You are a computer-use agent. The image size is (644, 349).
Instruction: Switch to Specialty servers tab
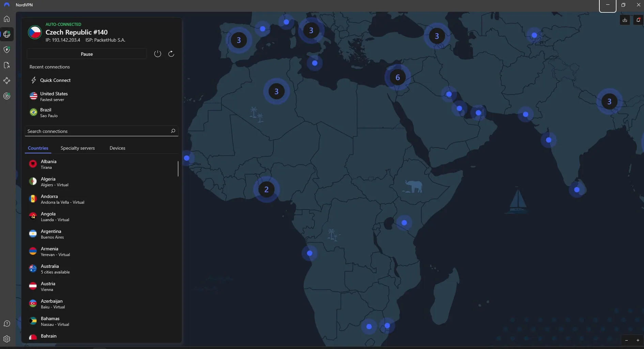[78, 148]
